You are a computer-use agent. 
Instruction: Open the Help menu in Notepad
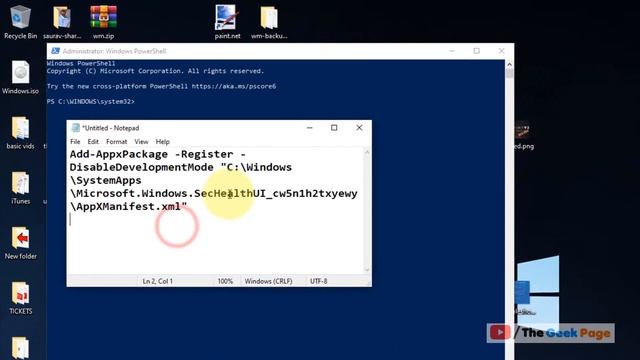[162, 142]
